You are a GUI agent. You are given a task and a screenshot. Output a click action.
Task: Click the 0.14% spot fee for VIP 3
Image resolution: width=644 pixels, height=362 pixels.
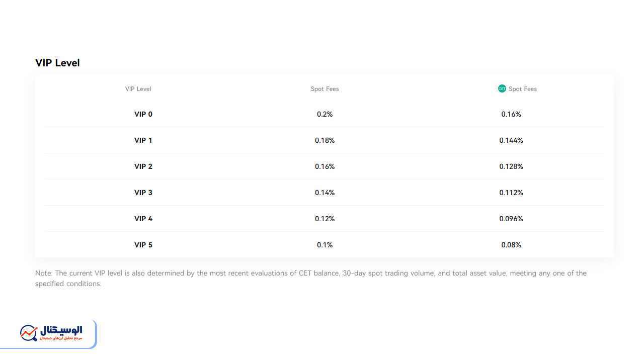(325, 193)
